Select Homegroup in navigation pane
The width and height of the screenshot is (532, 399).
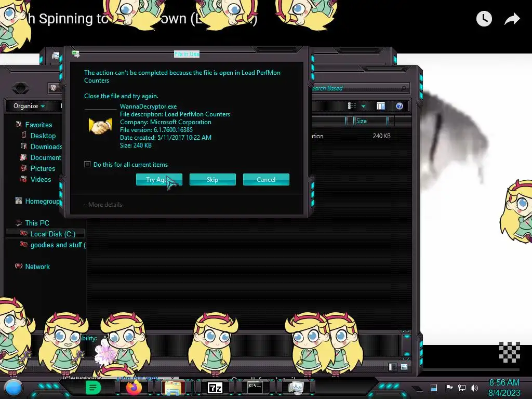[42, 201]
